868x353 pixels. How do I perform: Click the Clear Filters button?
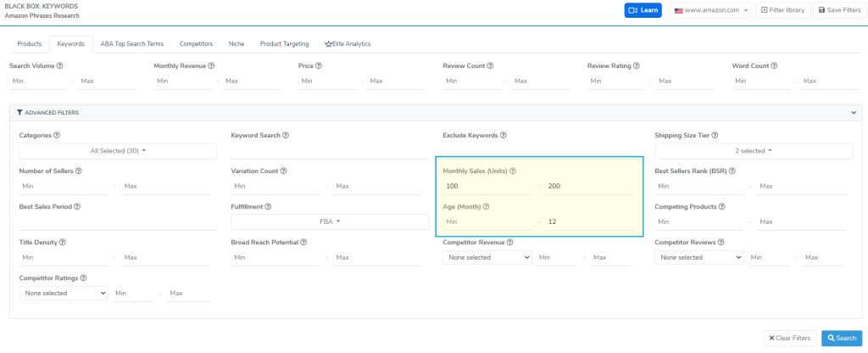[x=789, y=338]
